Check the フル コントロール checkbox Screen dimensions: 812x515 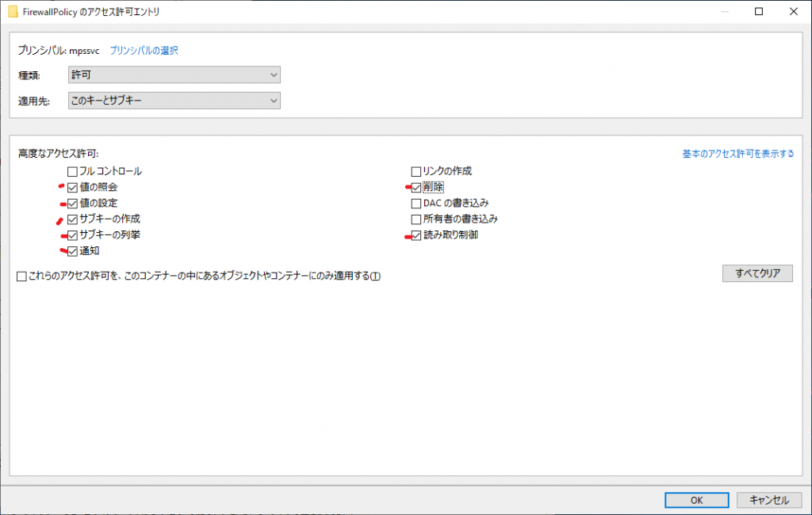(x=72, y=171)
